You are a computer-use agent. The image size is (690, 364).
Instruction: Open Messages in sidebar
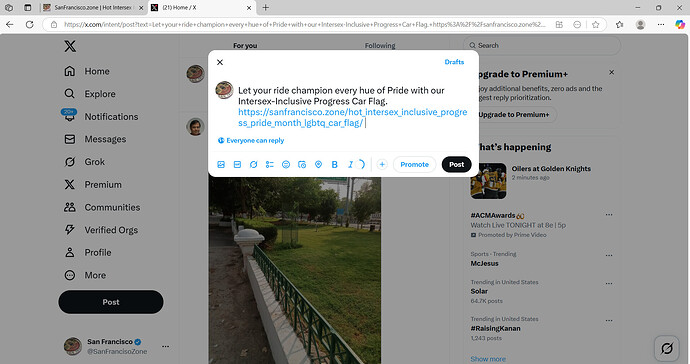[x=95, y=139]
